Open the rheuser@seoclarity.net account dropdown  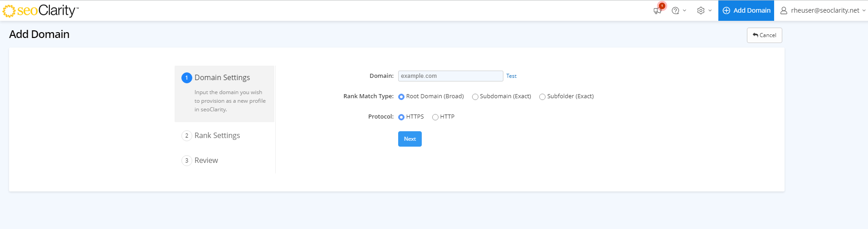click(x=825, y=10)
